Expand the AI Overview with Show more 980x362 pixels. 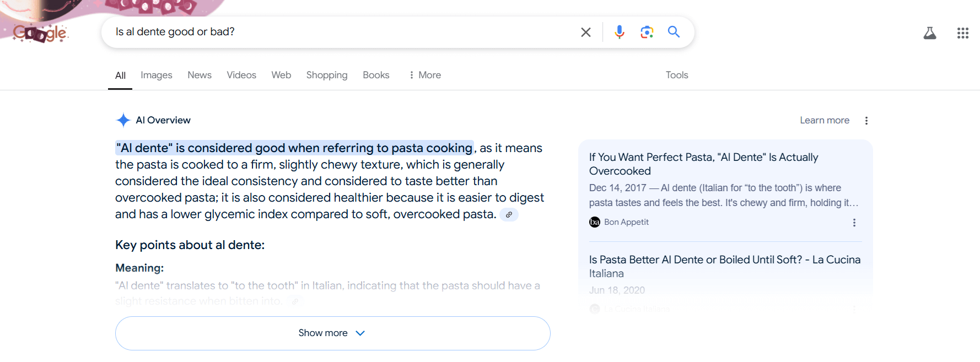click(x=332, y=333)
